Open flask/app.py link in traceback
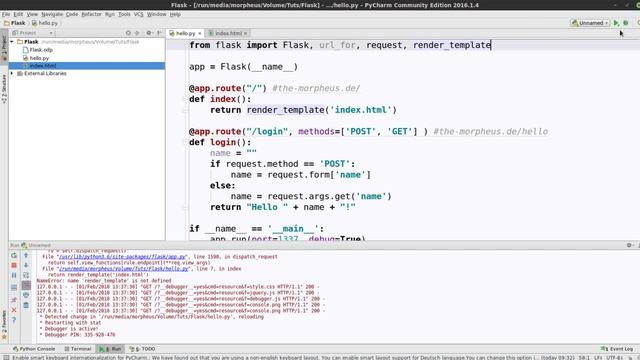Image resolution: width=640 pixels, height=360 pixels. pyautogui.click(x=122, y=257)
